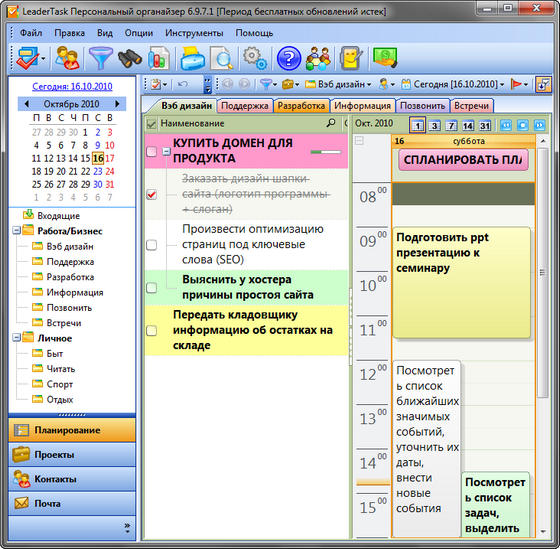Screen dimensions: 560x549
Task: Switch to the Разработка tab
Action: (x=301, y=106)
